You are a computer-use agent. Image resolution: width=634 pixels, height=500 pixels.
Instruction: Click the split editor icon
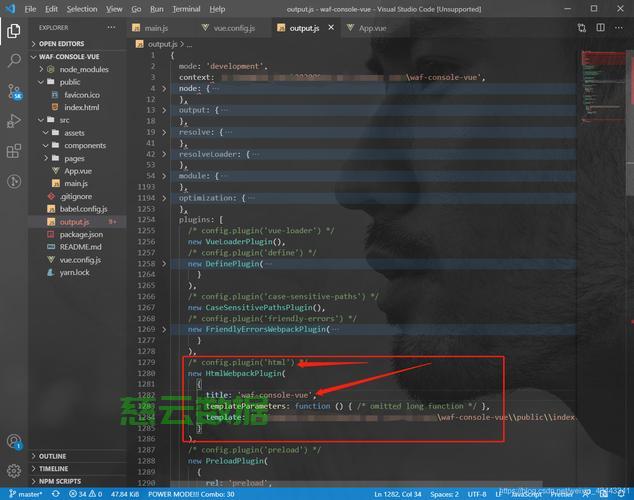(583, 28)
